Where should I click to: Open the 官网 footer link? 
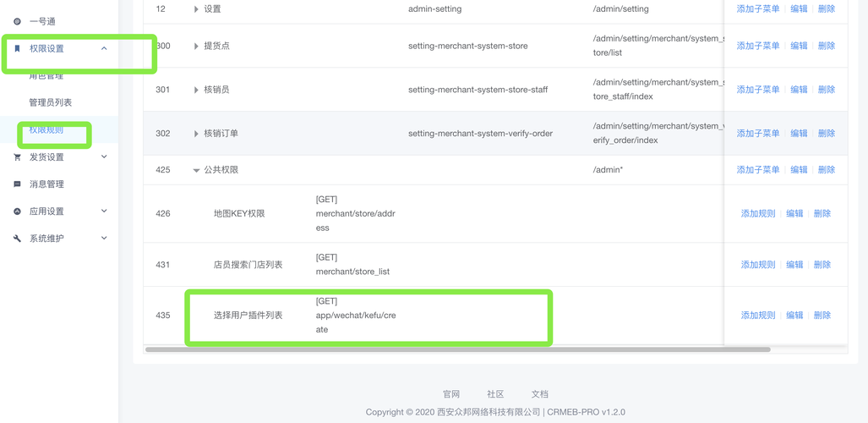click(451, 394)
